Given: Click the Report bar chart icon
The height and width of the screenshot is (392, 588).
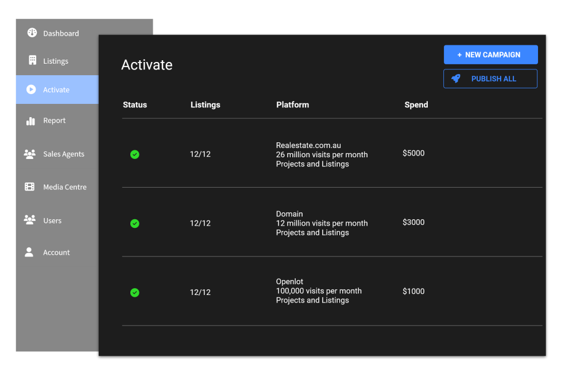Looking at the screenshot, I should click(30, 121).
